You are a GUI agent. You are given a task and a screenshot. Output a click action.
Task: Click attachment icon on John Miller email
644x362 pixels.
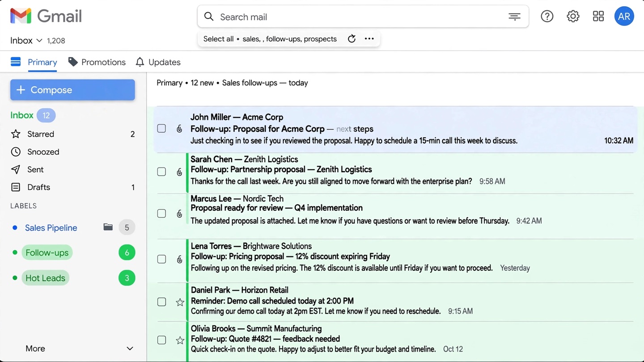[x=179, y=129]
